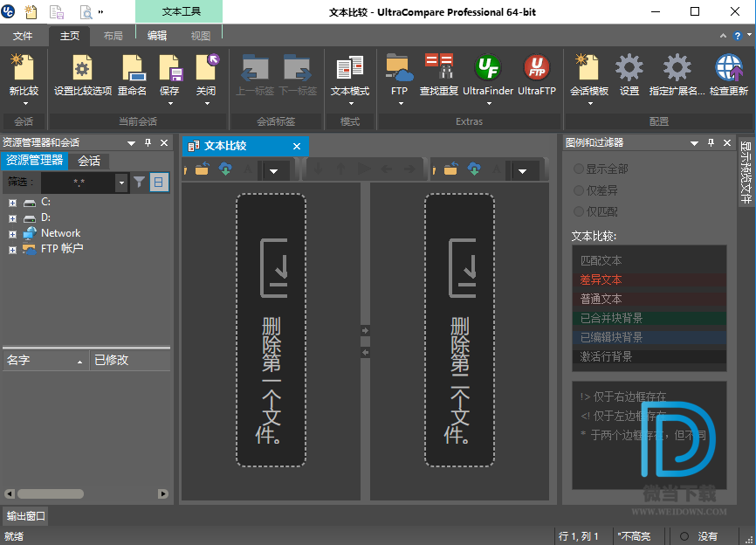Image resolution: width=756 pixels, height=545 pixels.
Task: Expand the FTP 帐户 tree node
Action: click(x=12, y=250)
